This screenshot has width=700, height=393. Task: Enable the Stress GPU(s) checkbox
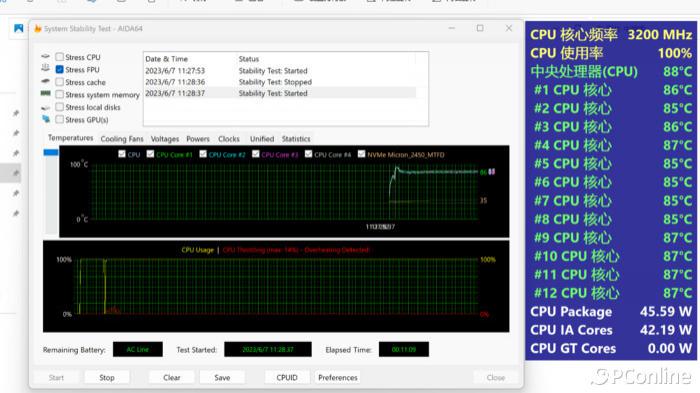[x=59, y=119]
